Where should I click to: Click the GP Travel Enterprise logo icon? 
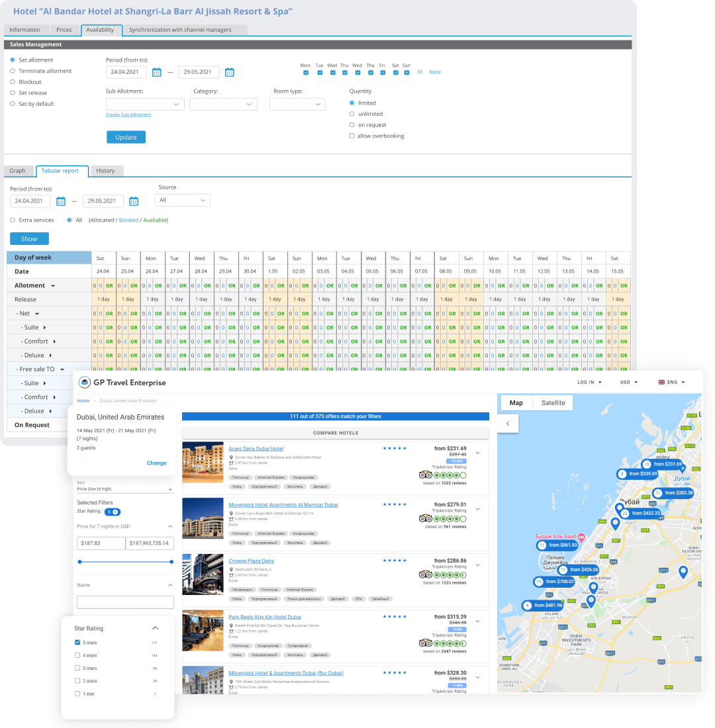(x=85, y=382)
